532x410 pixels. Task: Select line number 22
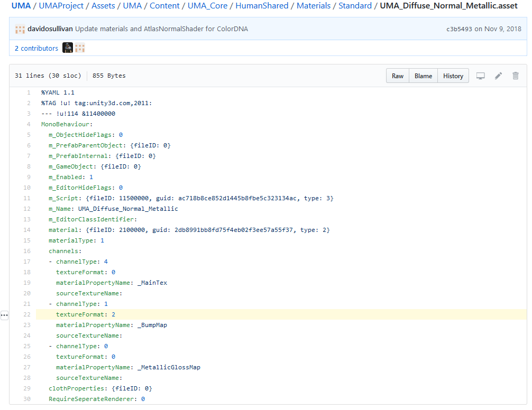click(x=27, y=314)
